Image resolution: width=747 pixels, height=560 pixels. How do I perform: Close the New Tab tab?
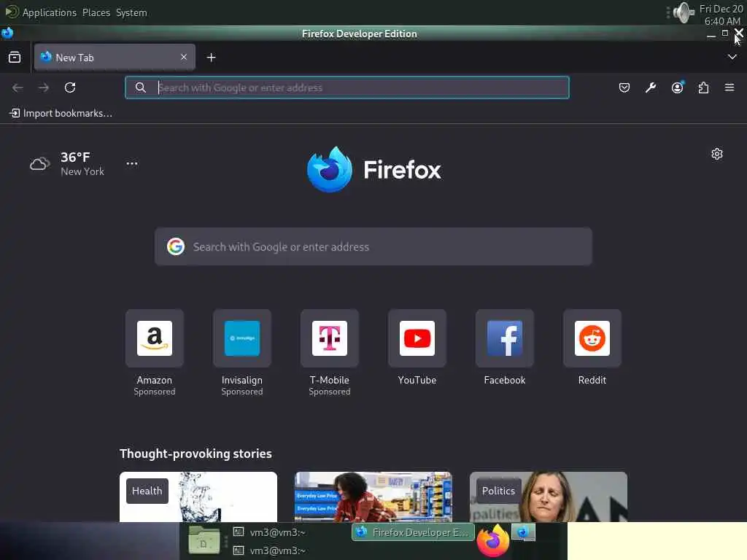(x=184, y=57)
